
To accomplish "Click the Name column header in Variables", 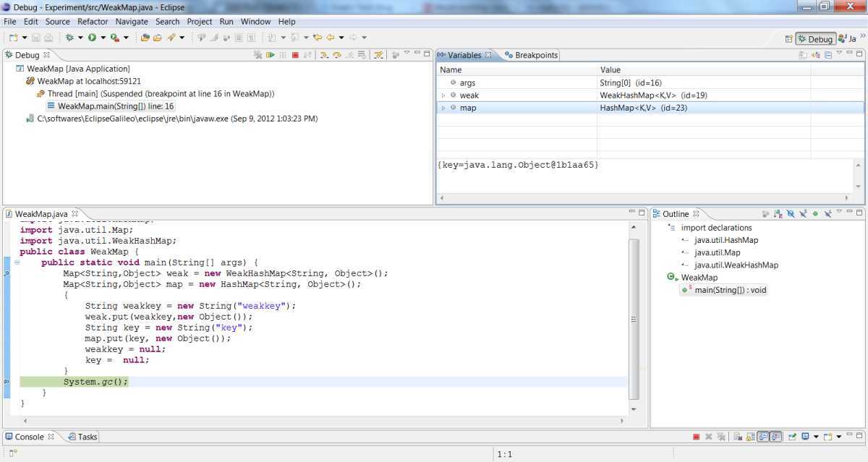I will (517, 70).
